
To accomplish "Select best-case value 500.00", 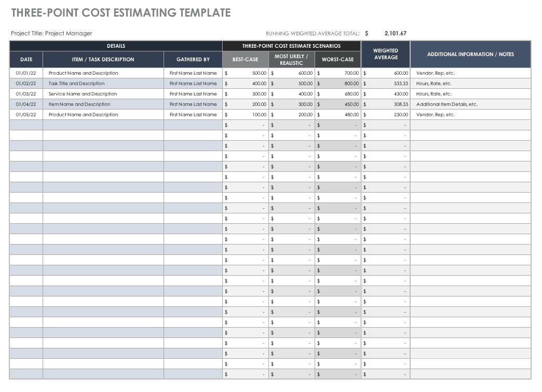I will coord(259,73).
